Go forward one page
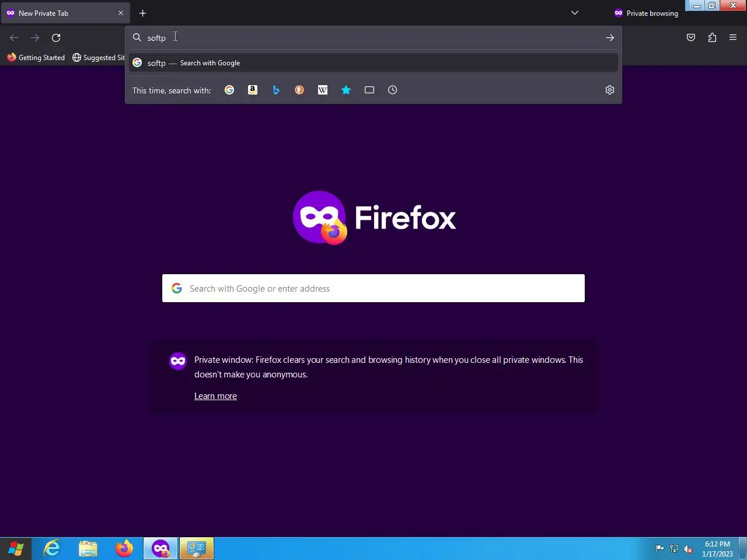Image resolution: width=747 pixels, height=560 pixels. (35, 38)
